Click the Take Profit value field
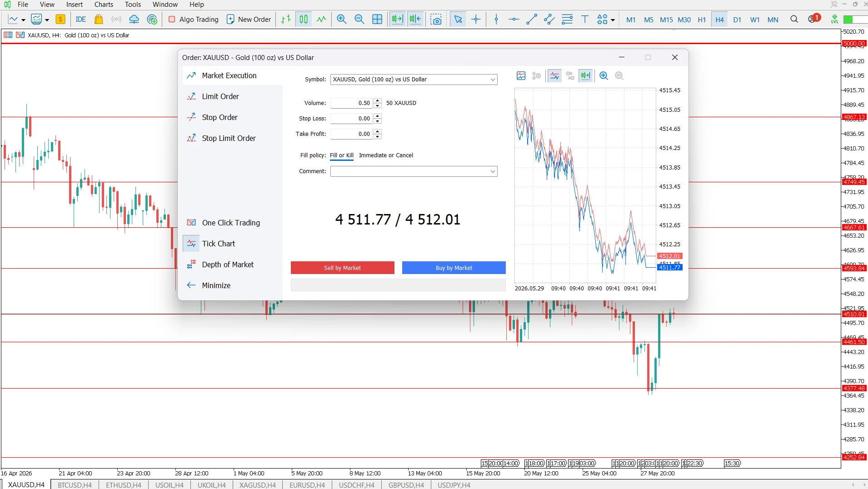The width and height of the screenshot is (868, 489). [x=352, y=134]
